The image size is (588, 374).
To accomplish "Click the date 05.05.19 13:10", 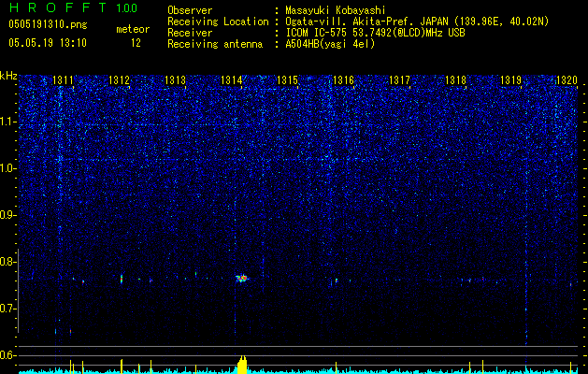I will (48, 43).
